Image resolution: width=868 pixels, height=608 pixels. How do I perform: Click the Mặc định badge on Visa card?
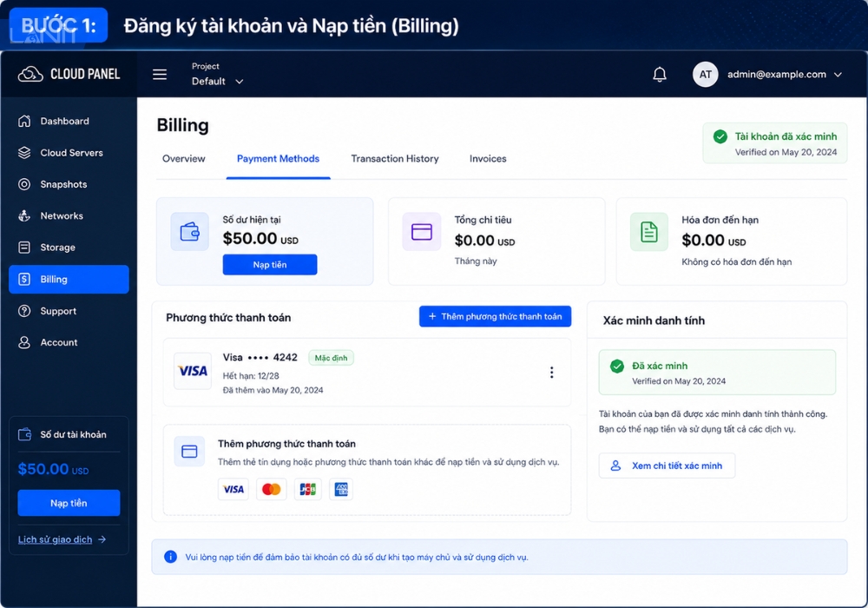point(331,358)
